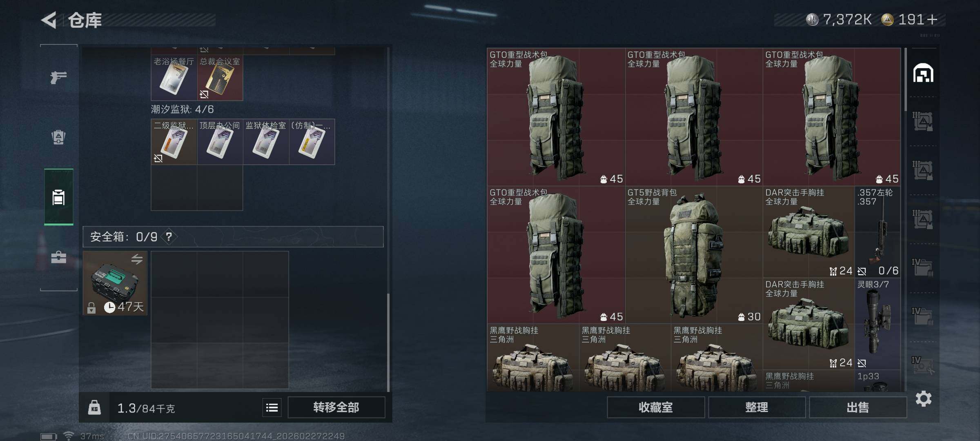
Task: Open the first level IV folder storage tab
Action: tap(923, 268)
